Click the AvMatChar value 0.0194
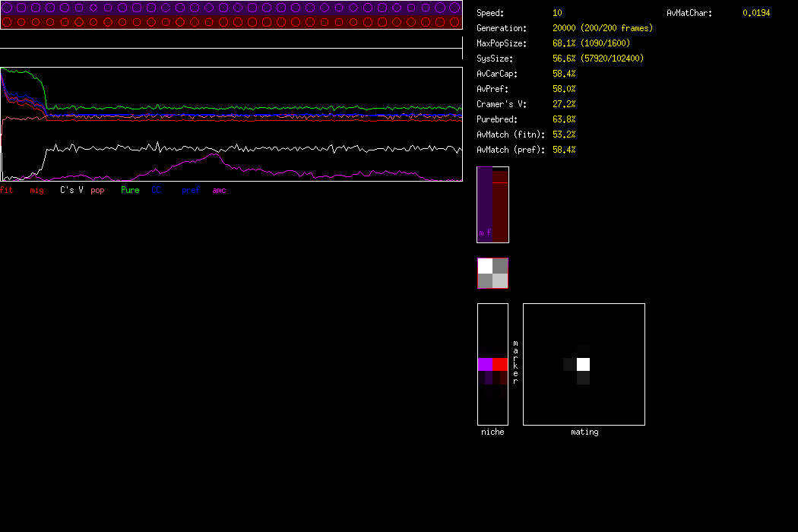Image resolution: width=798 pixels, height=532 pixels. pos(756,13)
